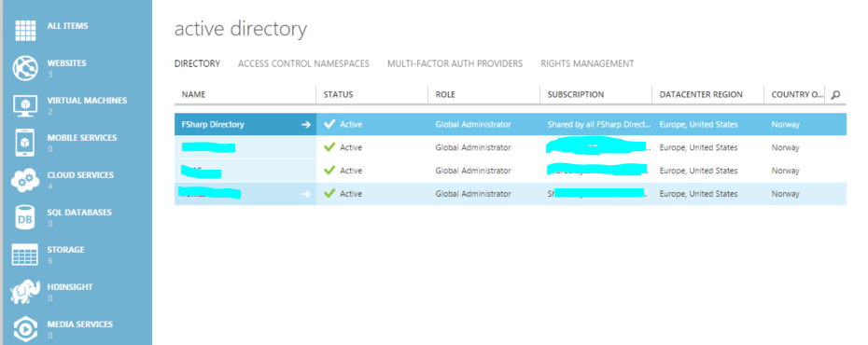Open the Rights Management tab
The width and height of the screenshot is (868, 345).
coord(587,63)
